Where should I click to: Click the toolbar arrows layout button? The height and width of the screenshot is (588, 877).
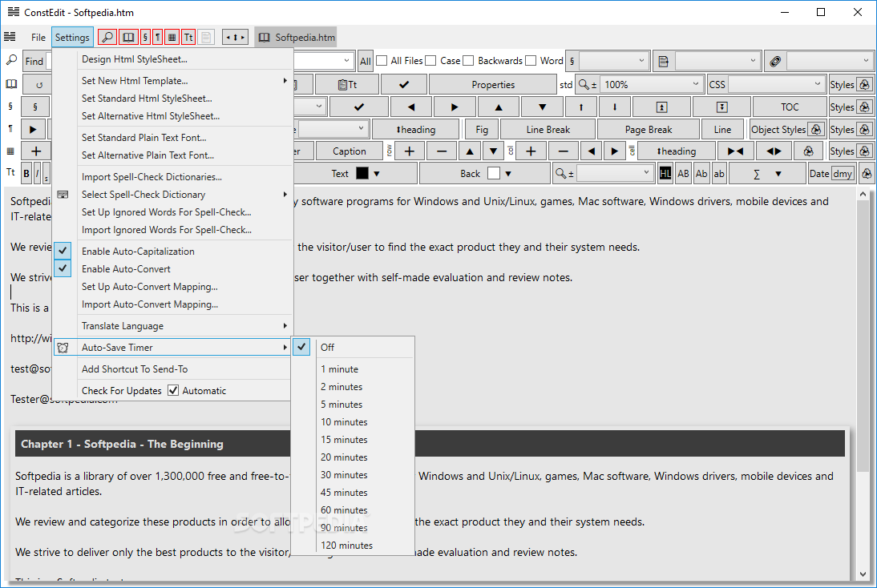pyautogui.click(x=235, y=38)
